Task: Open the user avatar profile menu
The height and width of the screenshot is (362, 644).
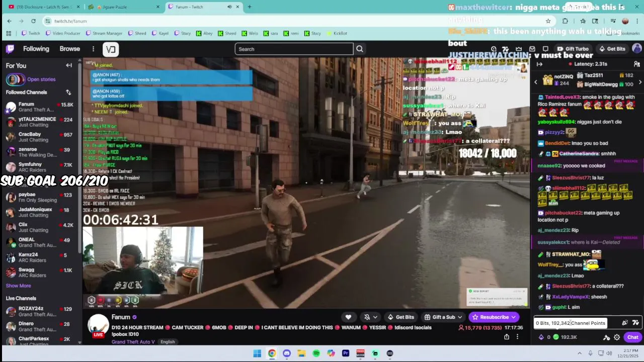Action: (x=637, y=49)
